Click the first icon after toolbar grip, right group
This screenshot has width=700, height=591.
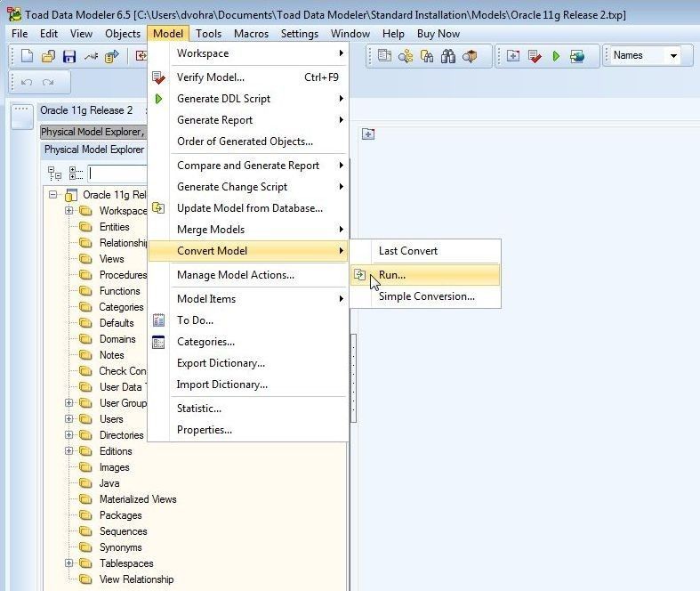pyautogui.click(x=384, y=56)
